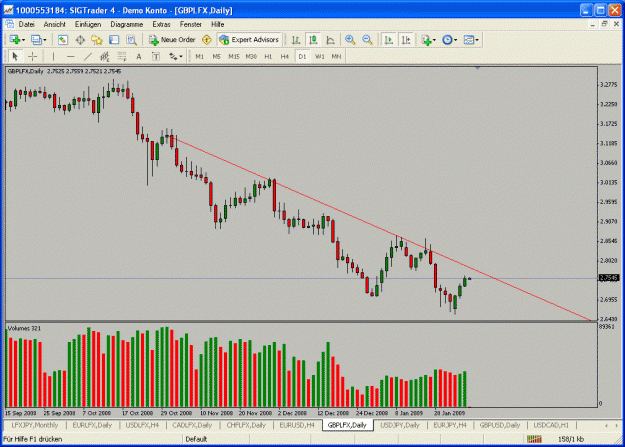
Task: Switch timeframe to M15
Action: click(234, 56)
